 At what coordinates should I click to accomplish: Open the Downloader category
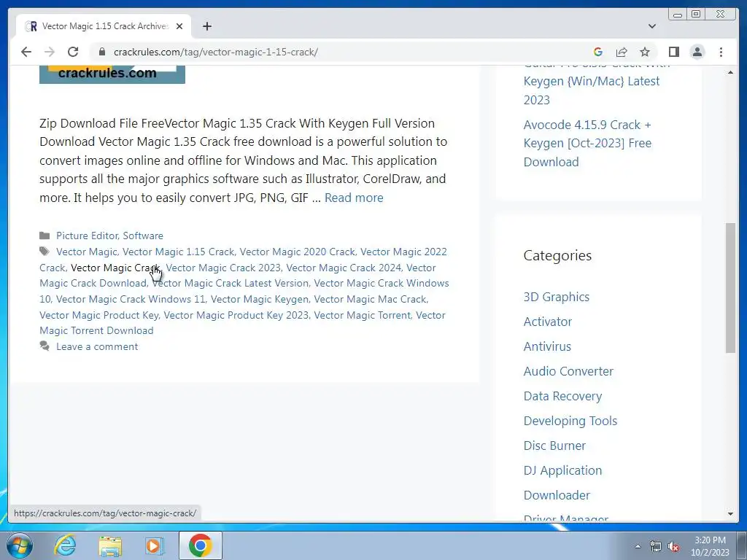pos(557,495)
